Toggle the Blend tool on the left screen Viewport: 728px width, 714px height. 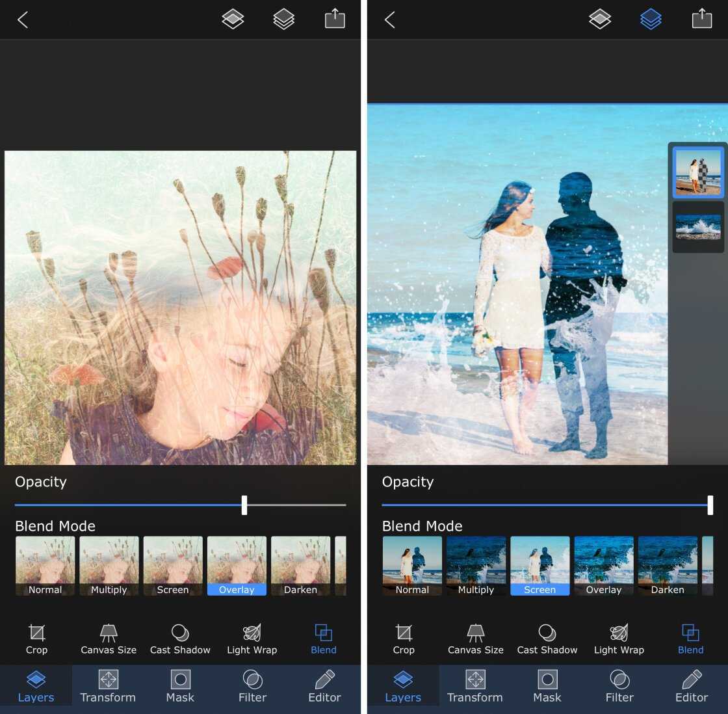pyautogui.click(x=324, y=639)
